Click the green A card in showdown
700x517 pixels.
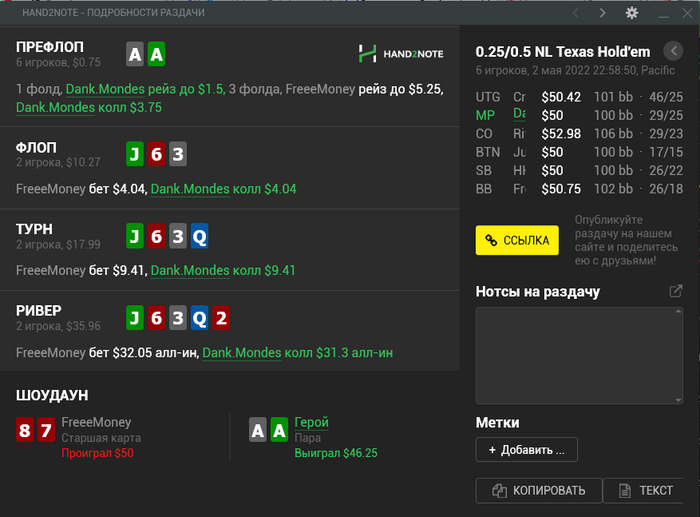tap(279, 430)
